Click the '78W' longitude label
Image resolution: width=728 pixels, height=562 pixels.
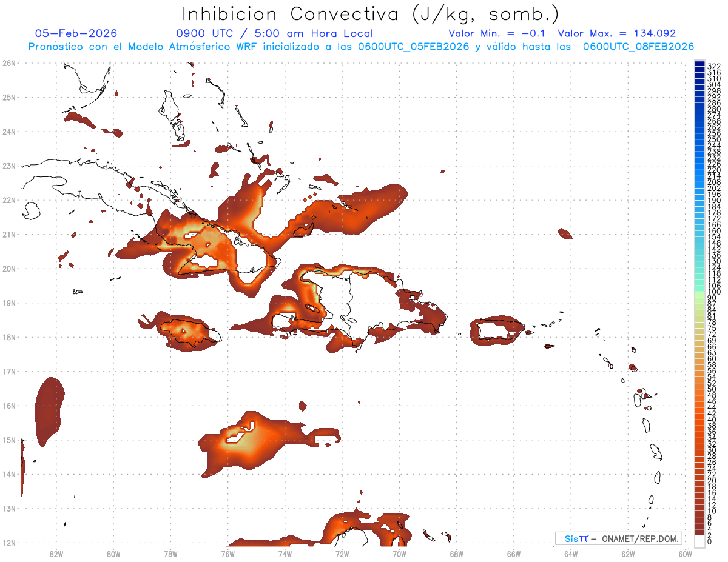[x=170, y=554]
